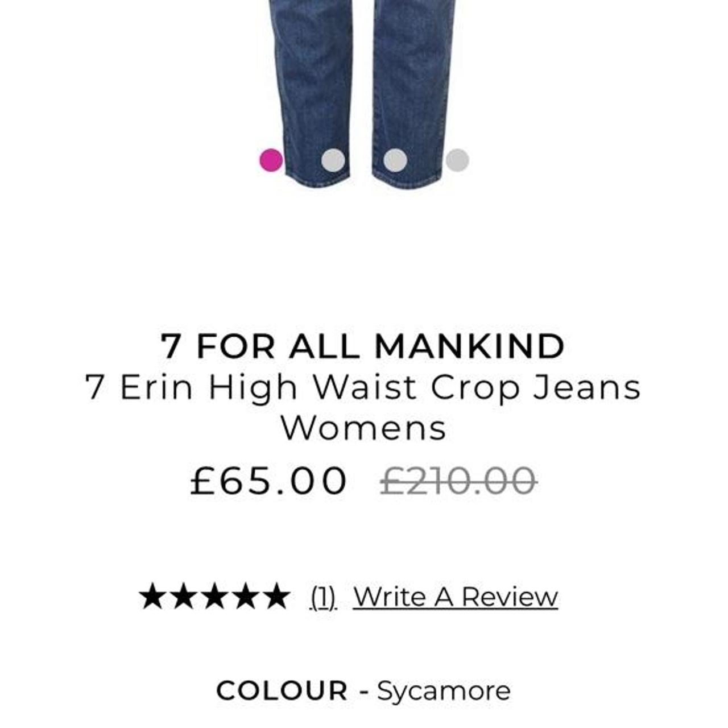Click the crossed-out £210.00 original price
Viewport: 728px width, 728px height.
[458, 481]
